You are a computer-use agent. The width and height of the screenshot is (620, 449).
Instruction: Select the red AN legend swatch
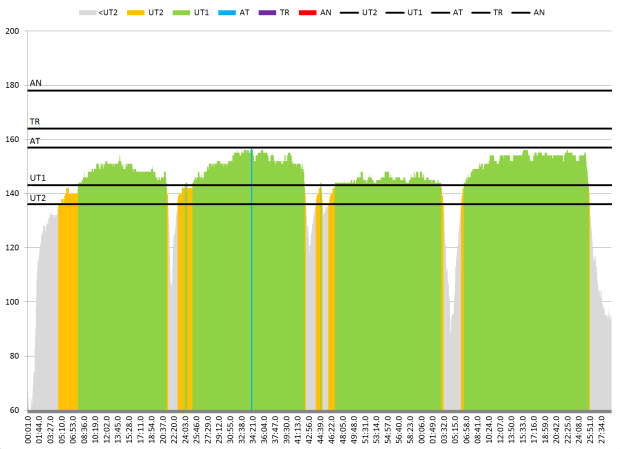pyautogui.click(x=309, y=12)
